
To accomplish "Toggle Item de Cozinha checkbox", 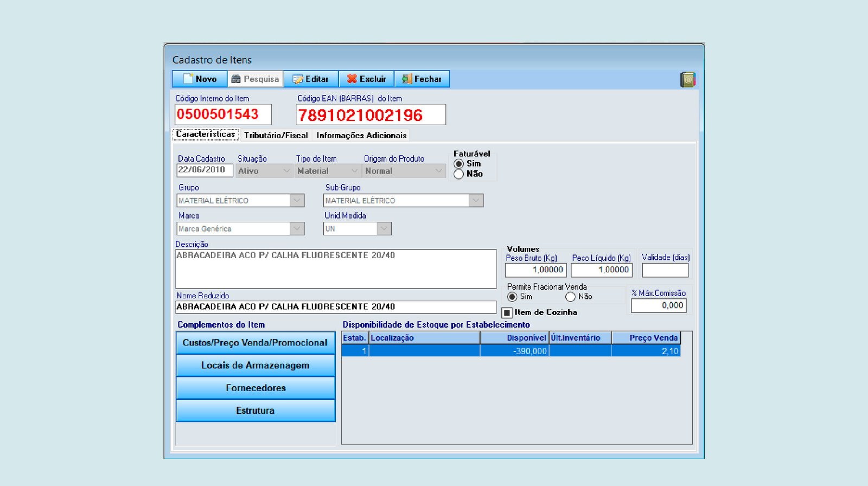I will (507, 312).
